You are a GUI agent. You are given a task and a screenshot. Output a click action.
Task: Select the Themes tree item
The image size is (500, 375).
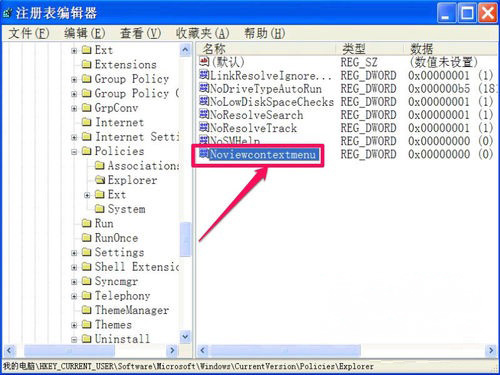[x=113, y=324]
